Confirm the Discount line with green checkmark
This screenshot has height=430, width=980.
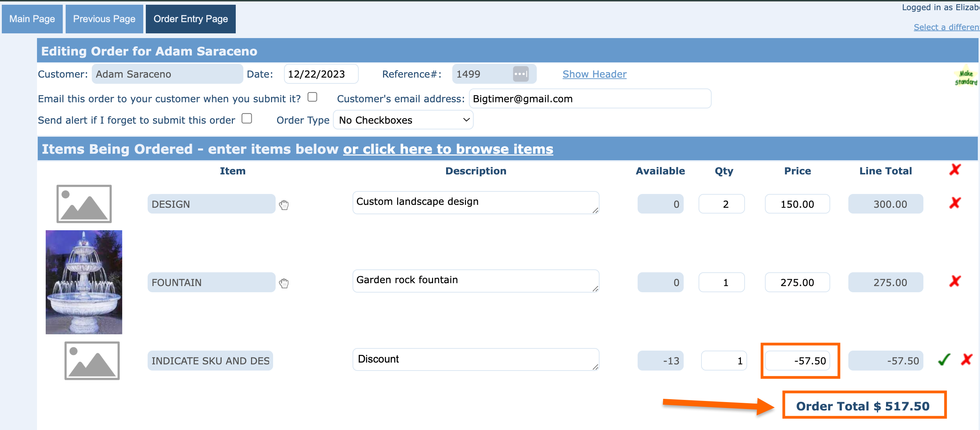click(944, 360)
